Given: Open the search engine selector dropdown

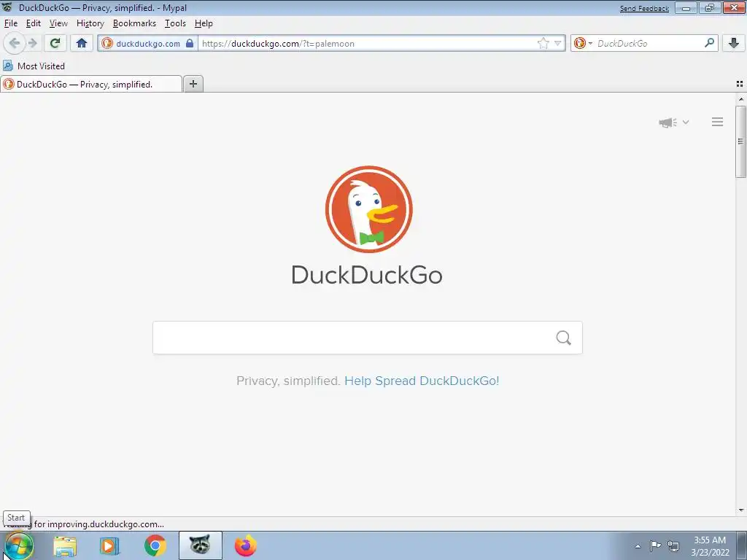Looking at the screenshot, I should [x=583, y=43].
